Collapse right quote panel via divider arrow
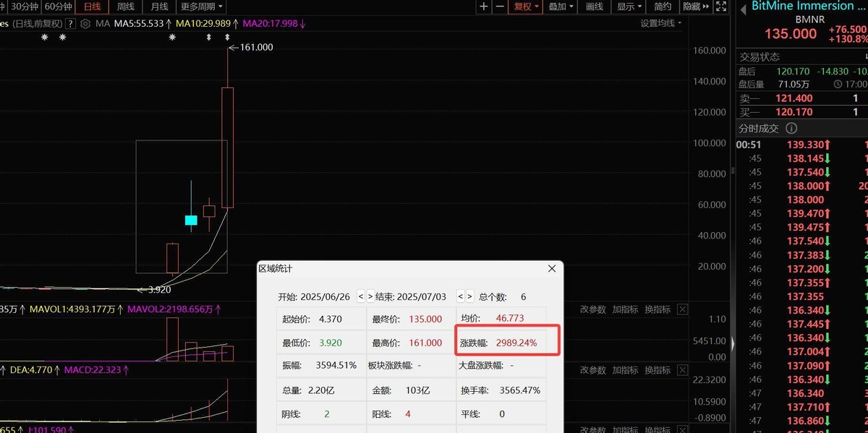Image resolution: width=868 pixels, height=433 pixels. [732, 343]
